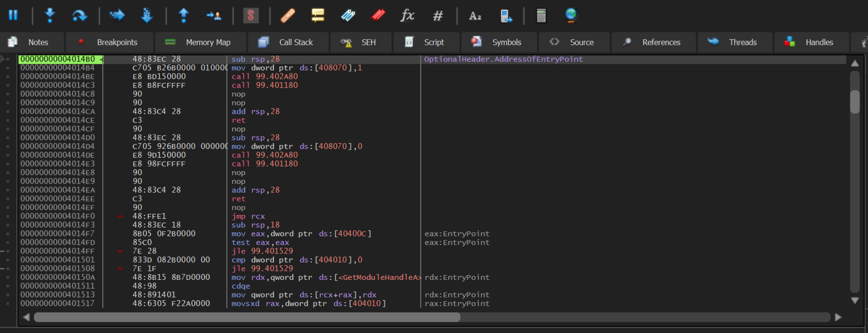Click the horizontal scrollbar right arrow

(838, 317)
